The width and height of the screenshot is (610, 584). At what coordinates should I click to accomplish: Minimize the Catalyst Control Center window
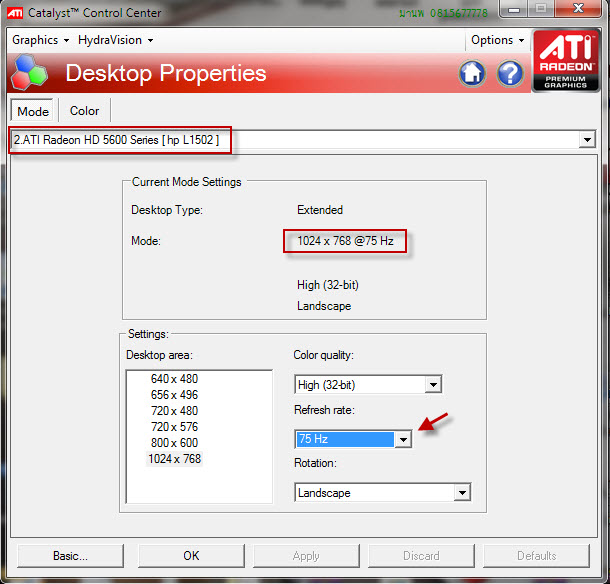point(514,9)
